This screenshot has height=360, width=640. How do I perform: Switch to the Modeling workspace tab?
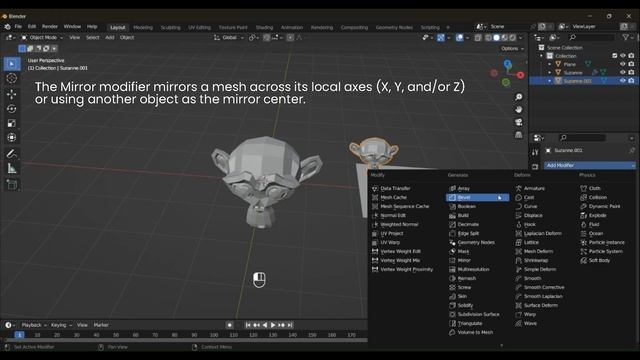click(x=143, y=27)
